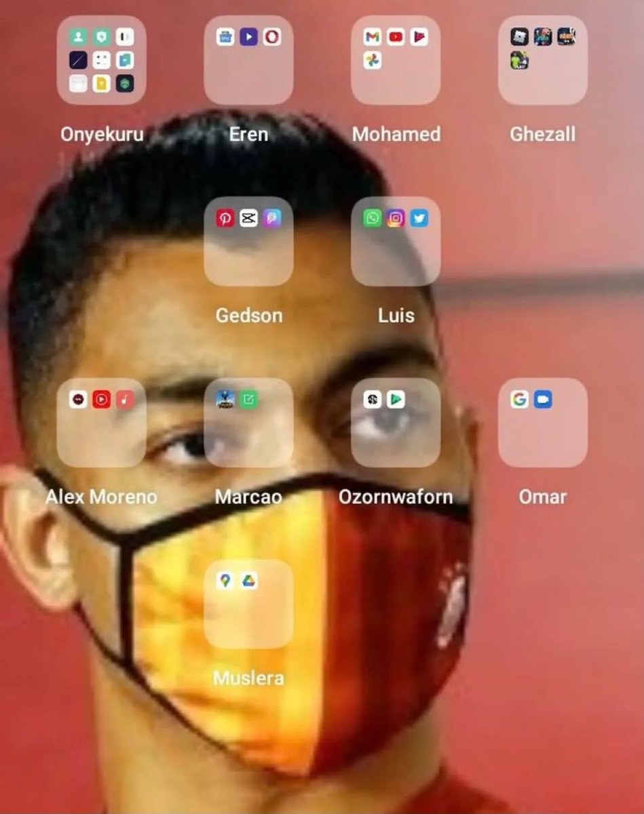Tap the Opera browser icon in the Eren folder
644x814 pixels.
(x=271, y=37)
